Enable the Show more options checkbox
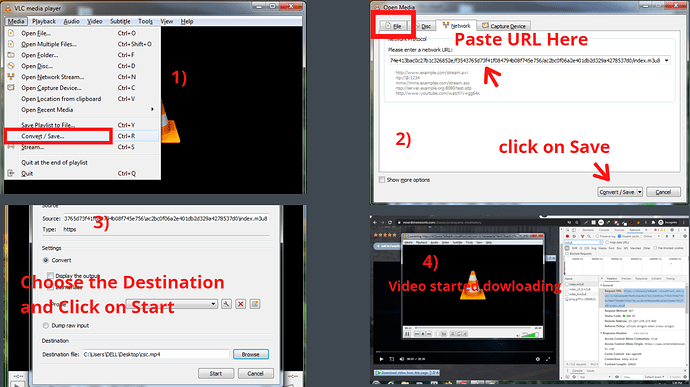 (382, 180)
